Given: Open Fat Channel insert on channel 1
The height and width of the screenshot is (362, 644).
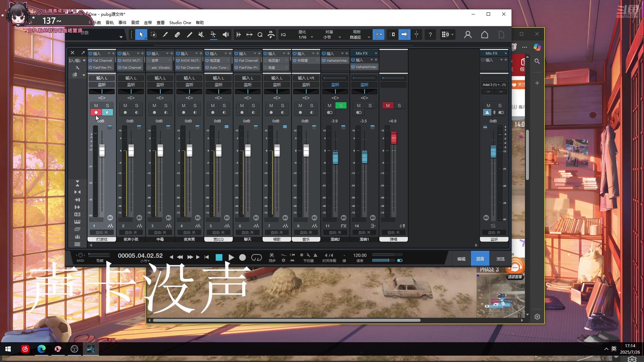Looking at the screenshot, I should 102,61.
